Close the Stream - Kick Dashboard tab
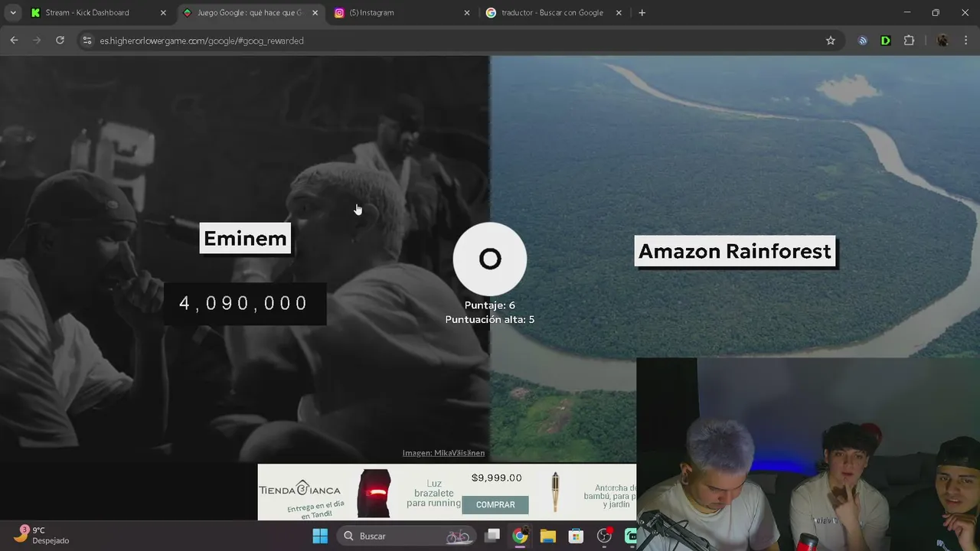This screenshot has height=551, width=980. click(x=163, y=13)
